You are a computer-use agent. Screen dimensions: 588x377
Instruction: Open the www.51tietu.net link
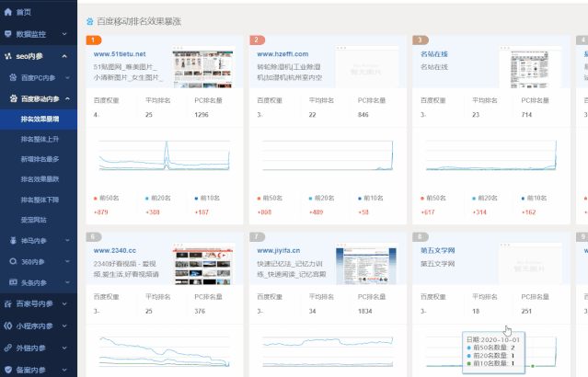pos(120,54)
